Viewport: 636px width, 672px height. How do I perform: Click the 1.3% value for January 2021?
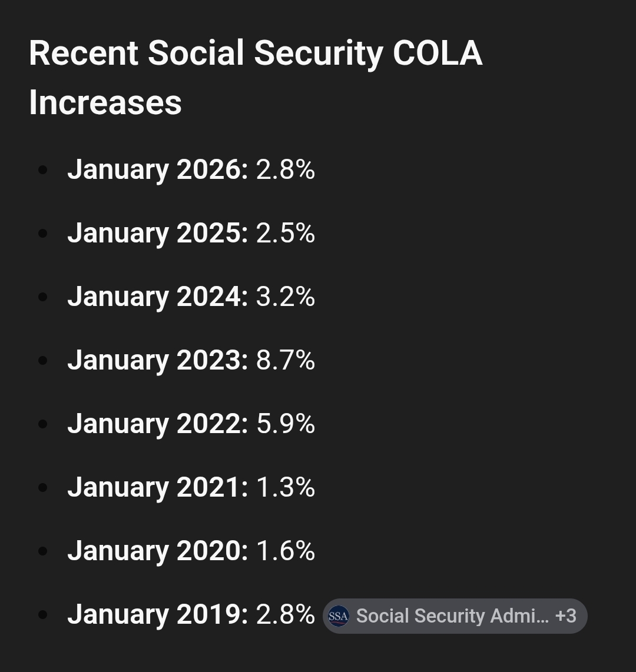(286, 487)
